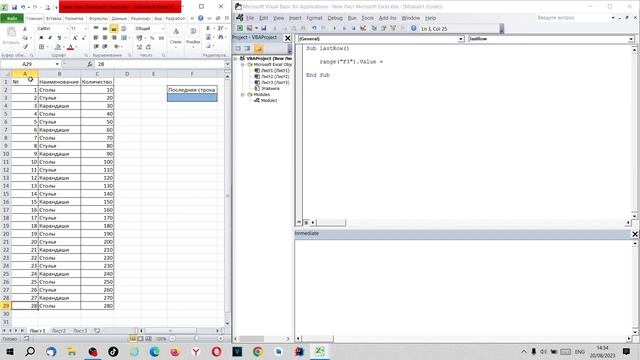The width and height of the screenshot is (640, 360).
Task: Toggle Folders view in Project pane
Action: click(258, 49)
